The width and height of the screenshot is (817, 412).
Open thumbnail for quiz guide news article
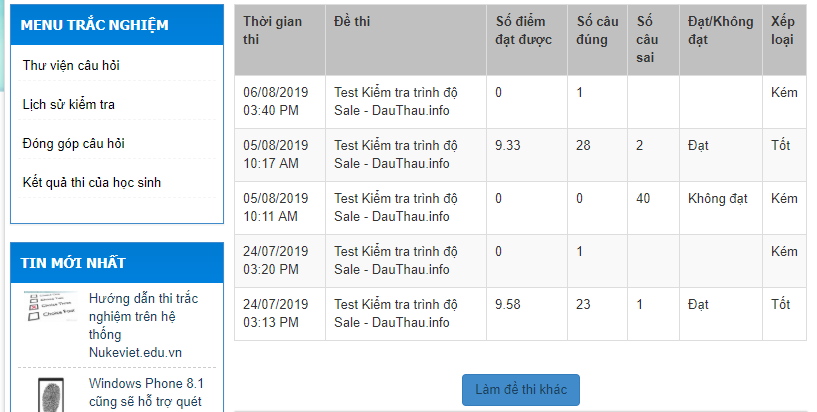(x=49, y=306)
